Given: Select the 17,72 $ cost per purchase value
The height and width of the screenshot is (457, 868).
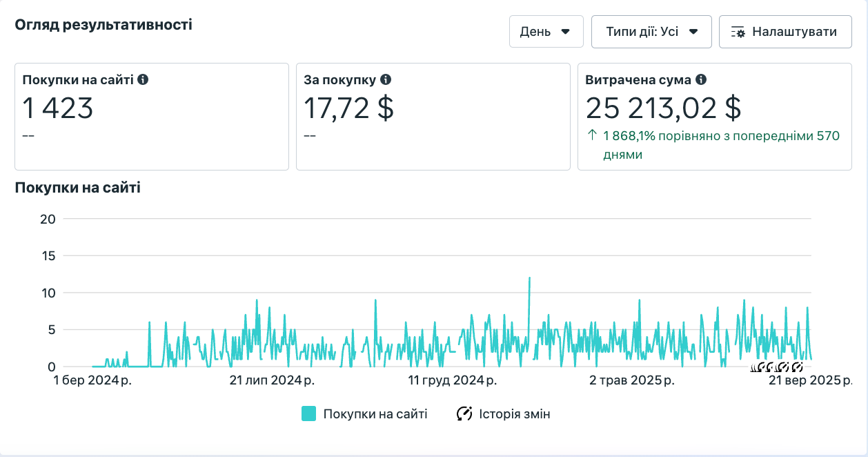Looking at the screenshot, I should click(348, 108).
